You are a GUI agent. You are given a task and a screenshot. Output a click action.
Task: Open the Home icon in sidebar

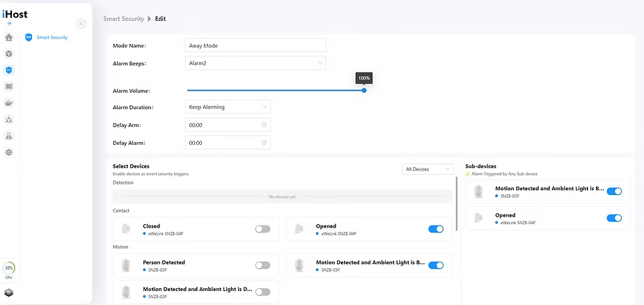(x=8, y=38)
